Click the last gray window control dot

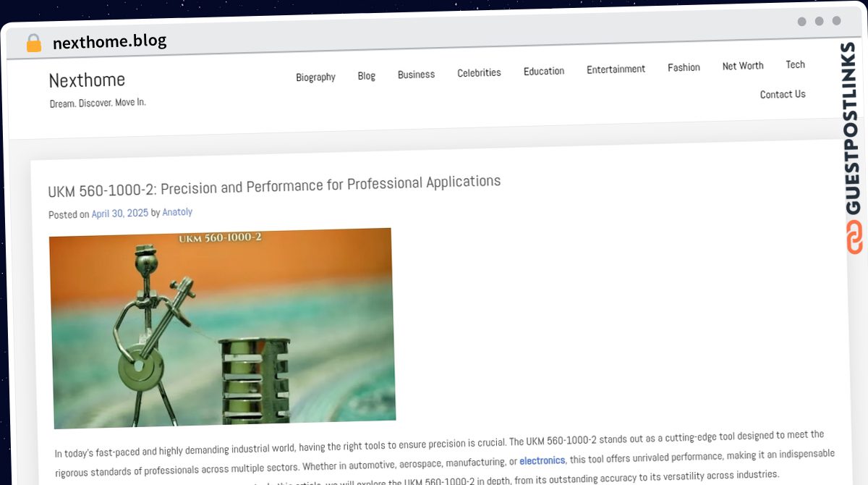tap(836, 21)
